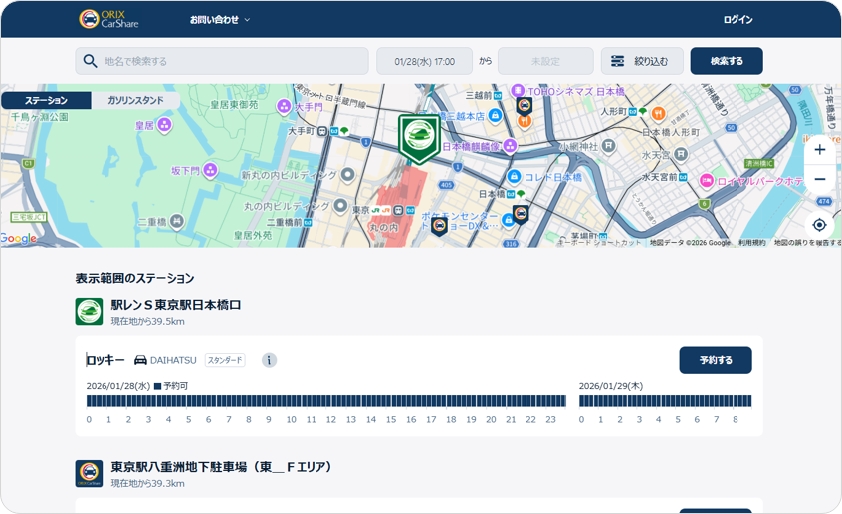
Task: Click the ORIX CarShare logo
Action: click(x=109, y=19)
